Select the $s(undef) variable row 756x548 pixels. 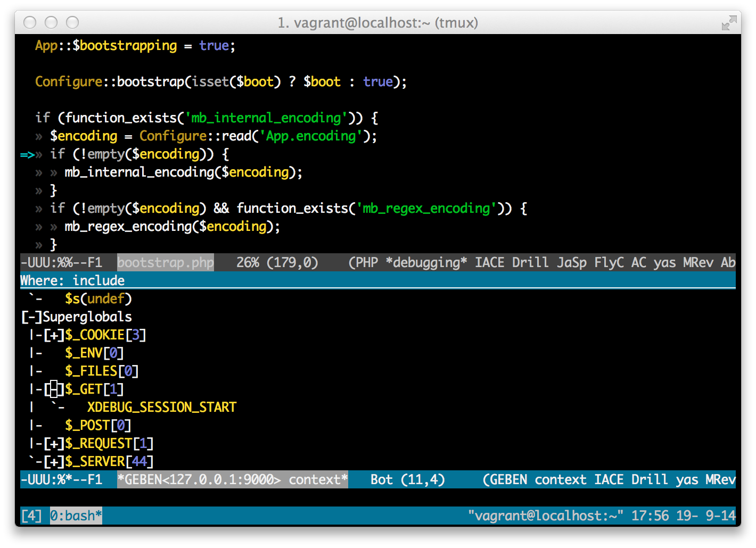pos(98,299)
